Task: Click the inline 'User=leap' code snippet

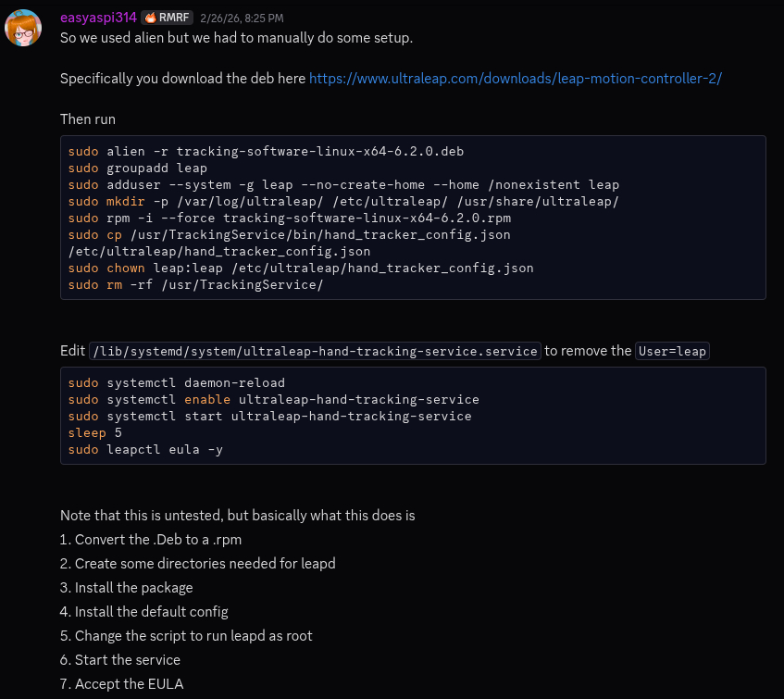Action: pos(673,352)
